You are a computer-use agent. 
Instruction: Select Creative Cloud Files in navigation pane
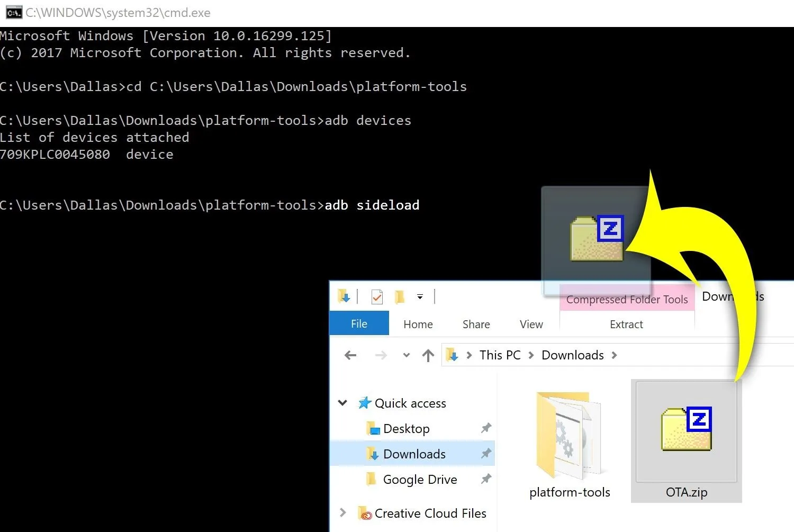click(430, 513)
